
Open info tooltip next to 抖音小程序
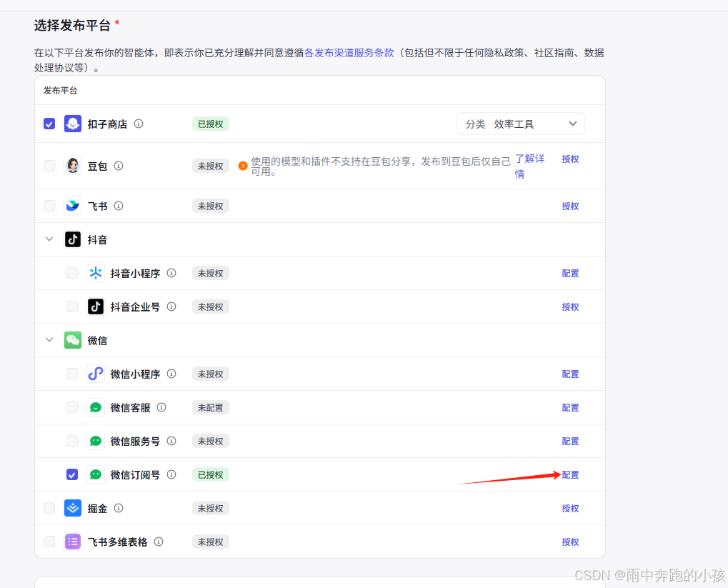click(171, 273)
